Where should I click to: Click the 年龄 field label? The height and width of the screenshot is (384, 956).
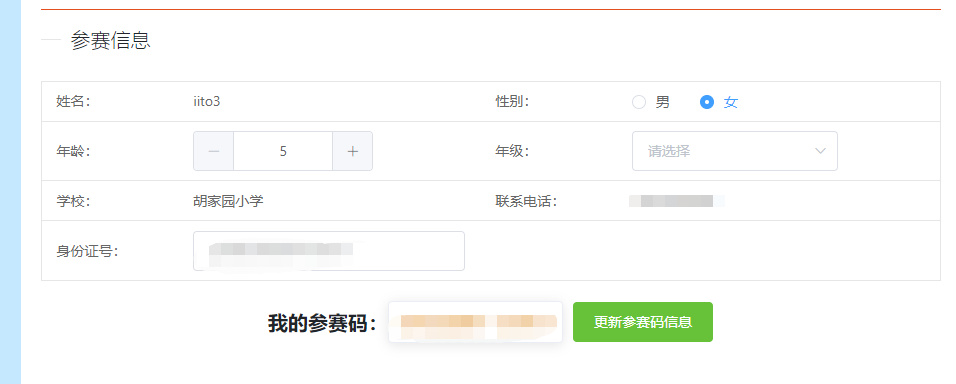tap(73, 151)
